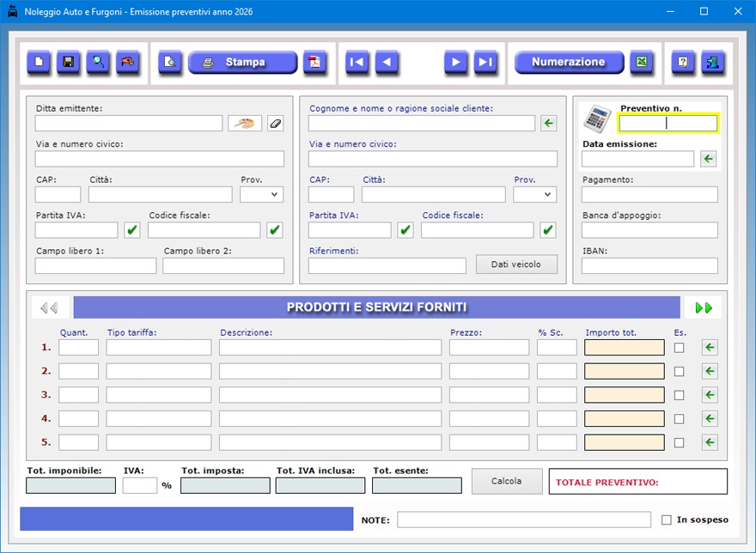The width and height of the screenshot is (756, 553).
Task: Tick the Es. checkbox on row 1
Action: click(680, 348)
